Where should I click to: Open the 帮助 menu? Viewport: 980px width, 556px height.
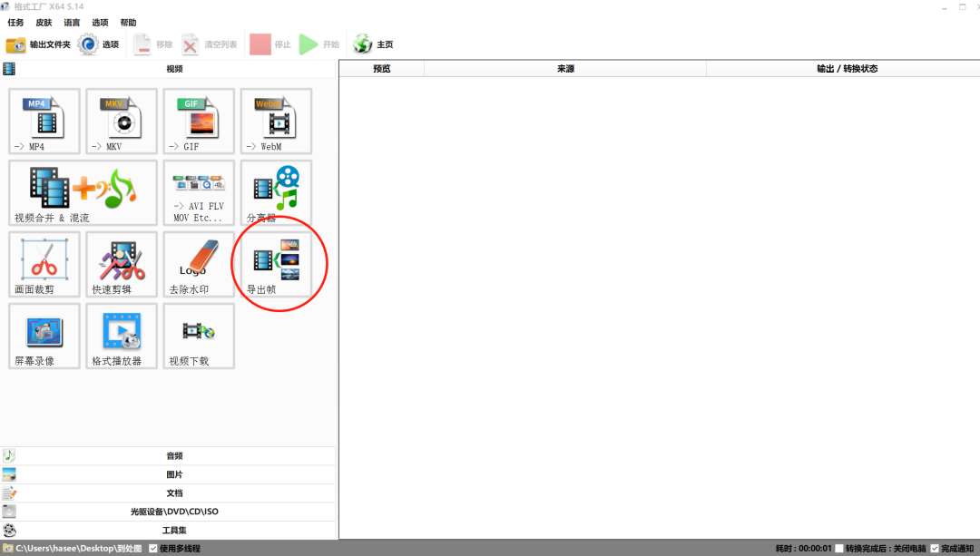pos(128,23)
